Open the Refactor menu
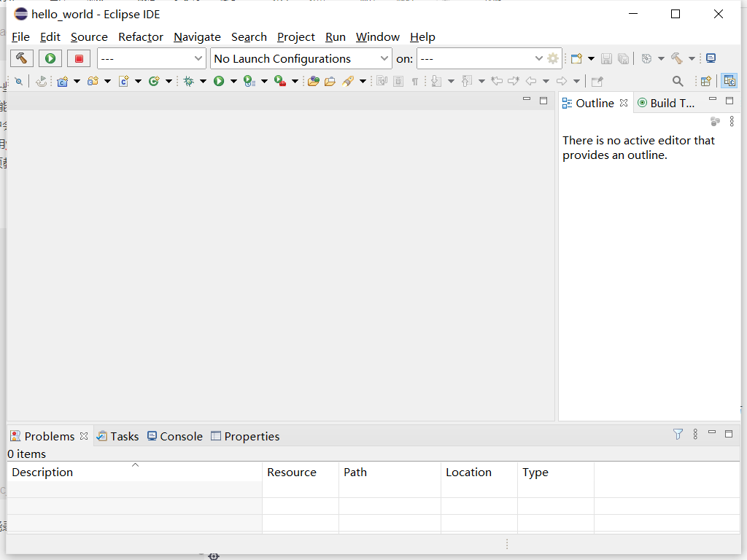747x560 pixels. 141,37
